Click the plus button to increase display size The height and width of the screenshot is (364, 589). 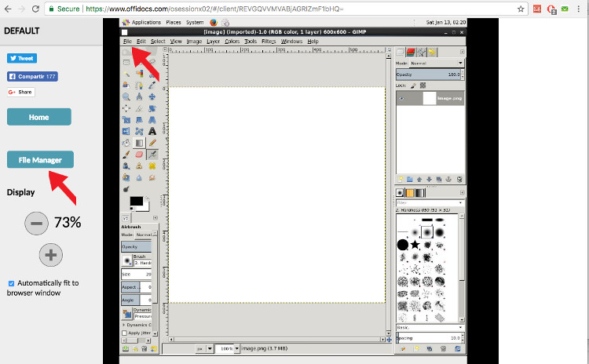tap(50, 254)
